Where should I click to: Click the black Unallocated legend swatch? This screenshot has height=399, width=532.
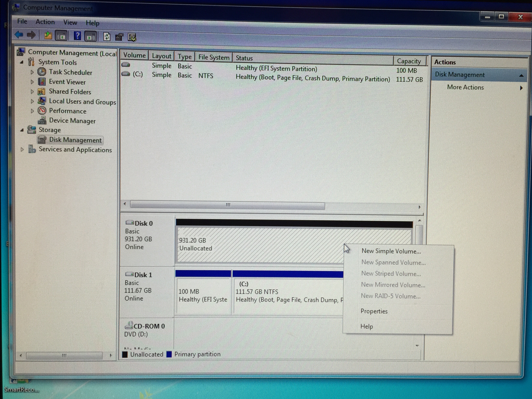[x=125, y=355]
